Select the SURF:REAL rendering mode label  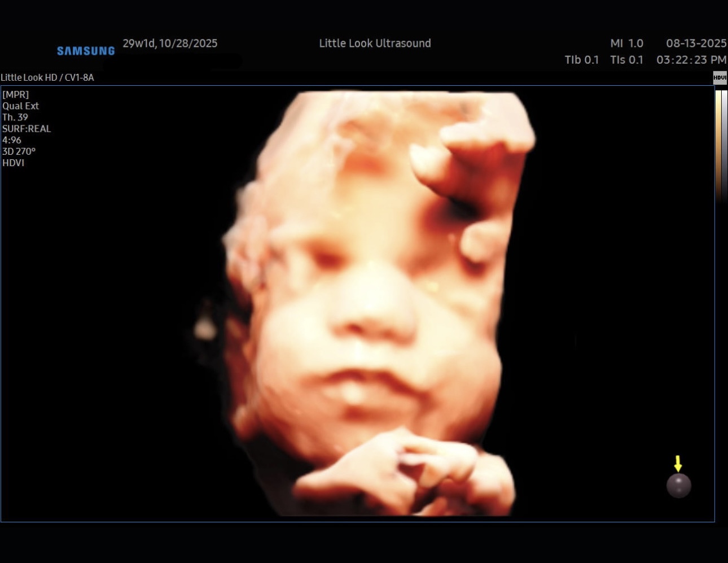point(26,129)
